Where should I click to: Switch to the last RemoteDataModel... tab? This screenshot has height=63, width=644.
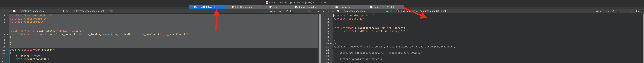(384, 7)
